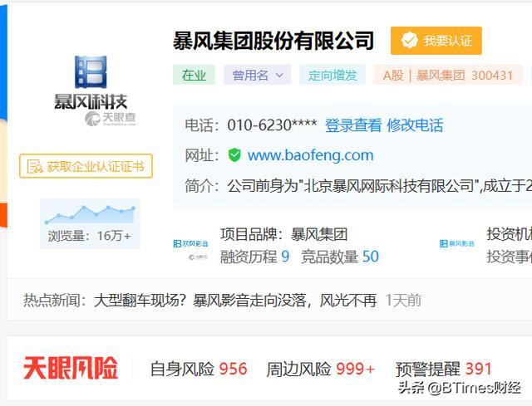Screen dimensions: 532x406
Task: Click the 浏览量 trend chart
Action: (90, 214)
